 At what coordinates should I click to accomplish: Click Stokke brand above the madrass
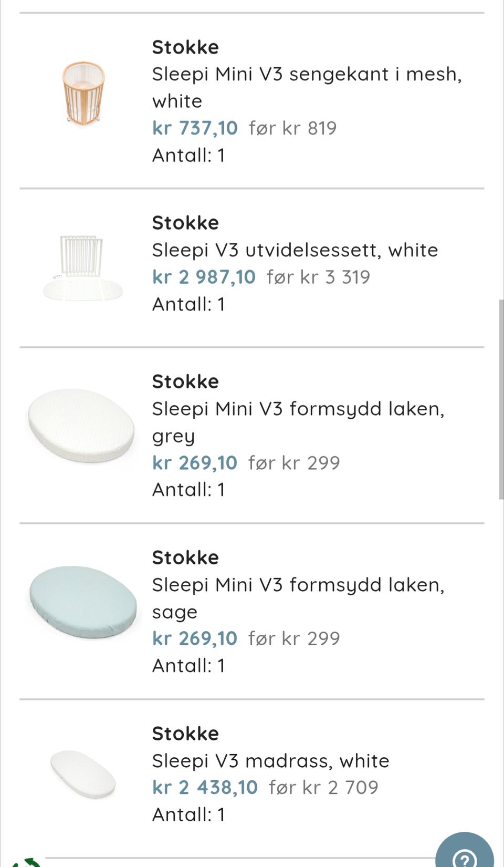(x=185, y=734)
